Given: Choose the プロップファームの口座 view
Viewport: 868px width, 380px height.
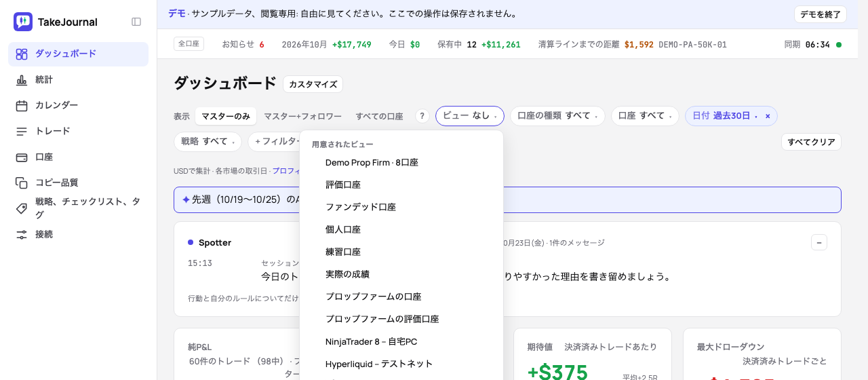Looking at the screenshot, I should coord(401,297).
